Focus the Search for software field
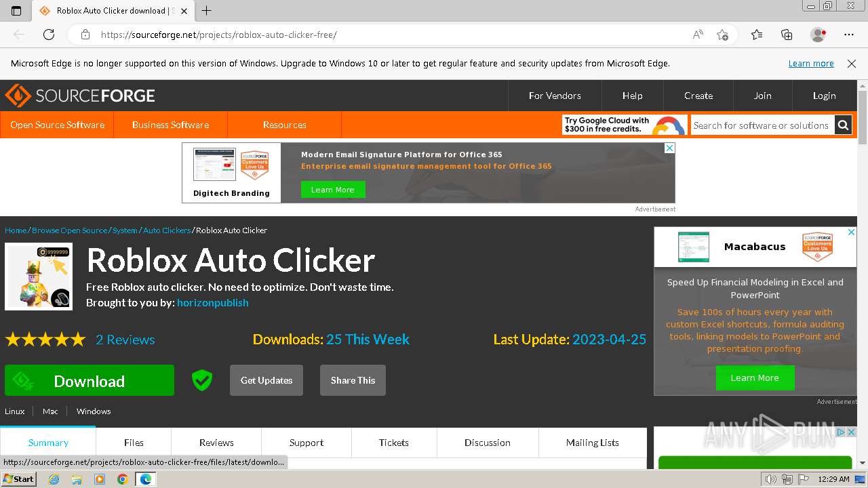868x488 pixels. pyautogui.click(x=762, y=125)
